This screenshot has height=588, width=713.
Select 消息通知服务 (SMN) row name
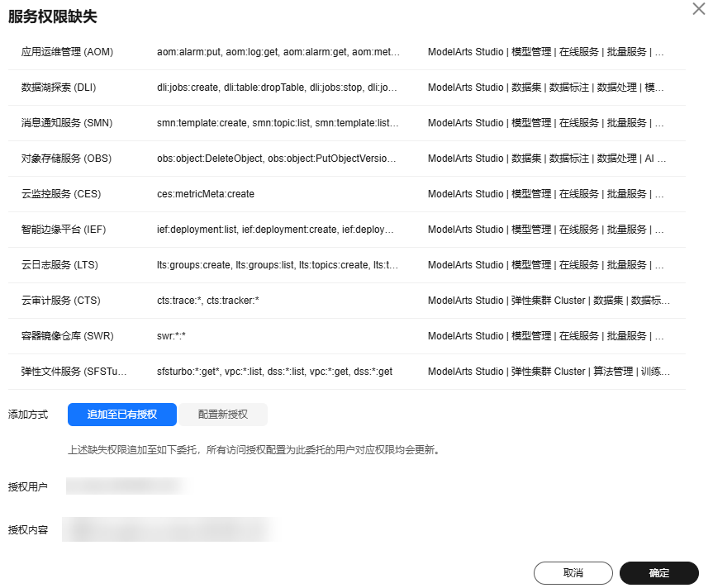click(67, 123)
